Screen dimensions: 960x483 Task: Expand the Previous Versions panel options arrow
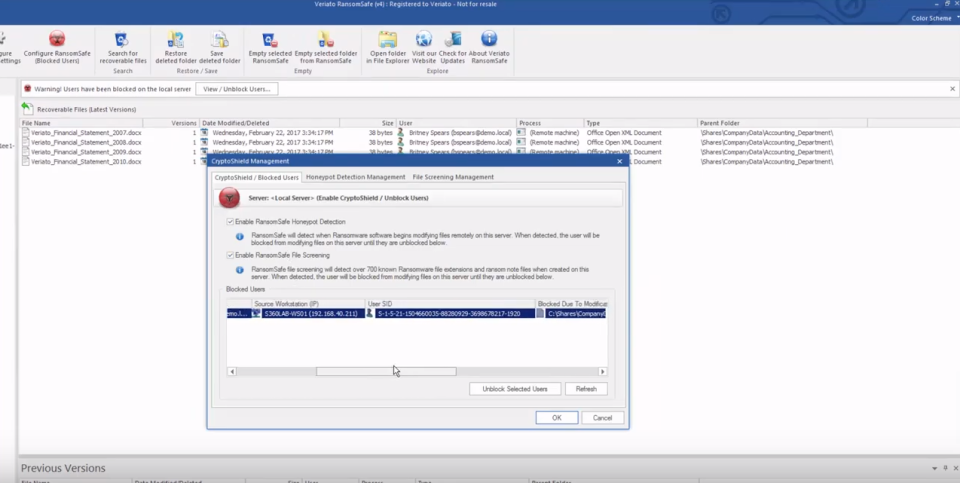tap(933, 468)
